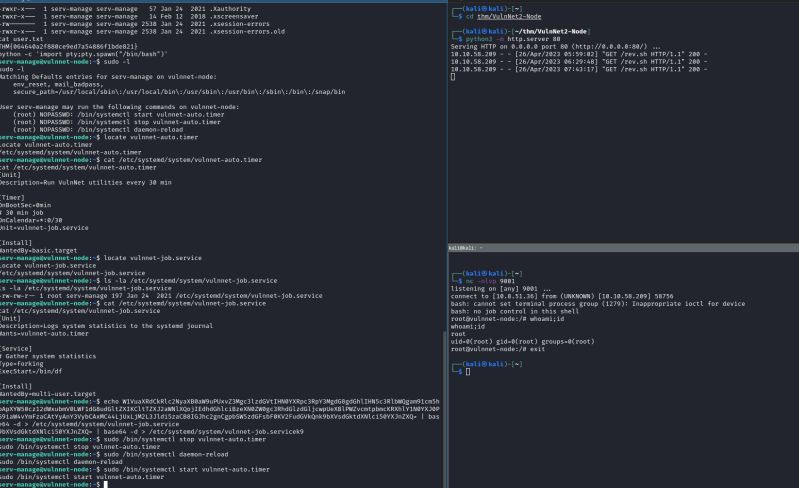
Task: Click the '# Gather system statistics' comment
Action: click(x=48, y=356)
